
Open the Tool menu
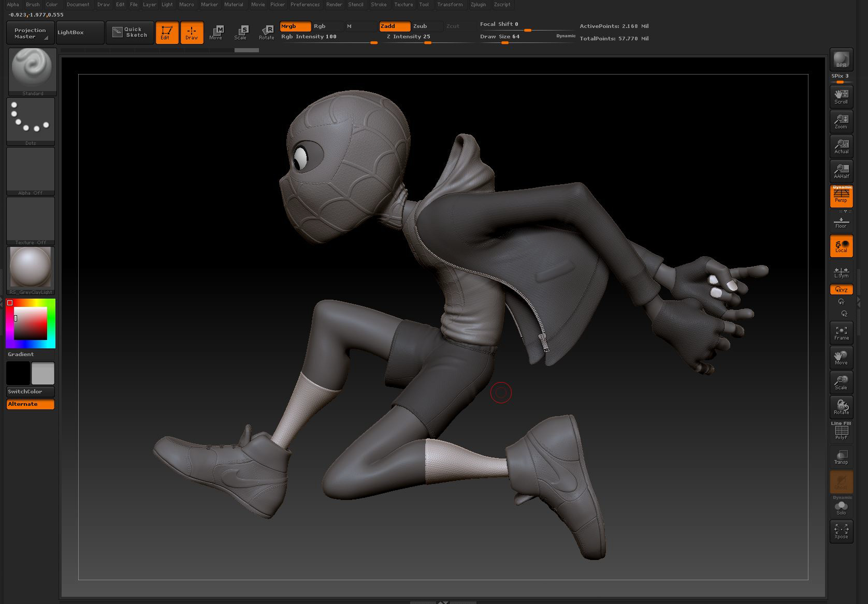[x=424, y=5]
